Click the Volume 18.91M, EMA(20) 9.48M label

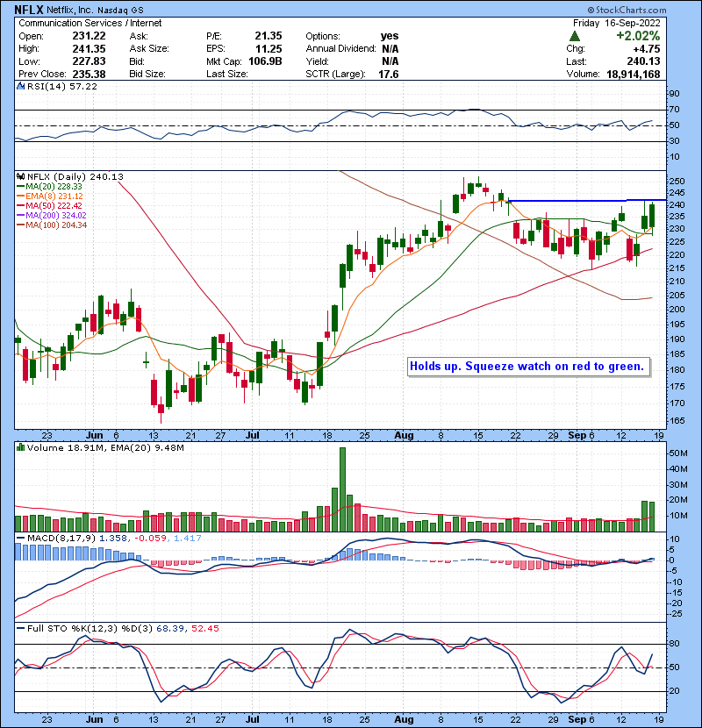click(105, 448)
